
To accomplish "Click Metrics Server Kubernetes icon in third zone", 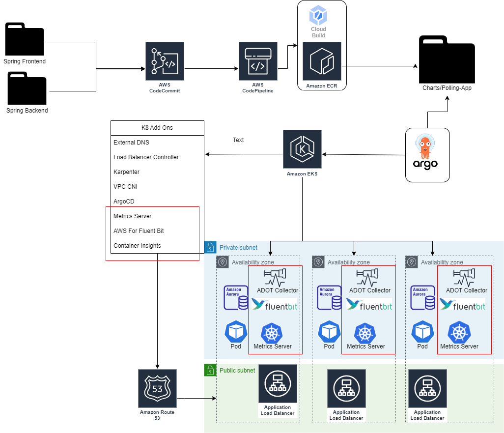I will (x=459, y=332).
